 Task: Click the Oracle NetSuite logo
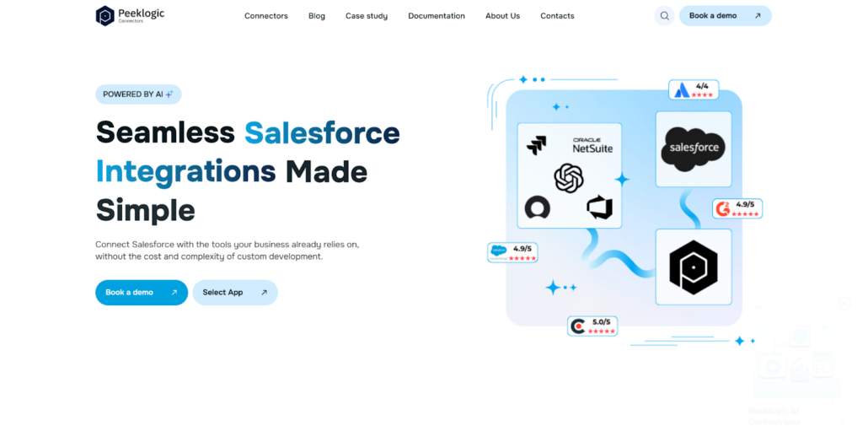[593, 146]
